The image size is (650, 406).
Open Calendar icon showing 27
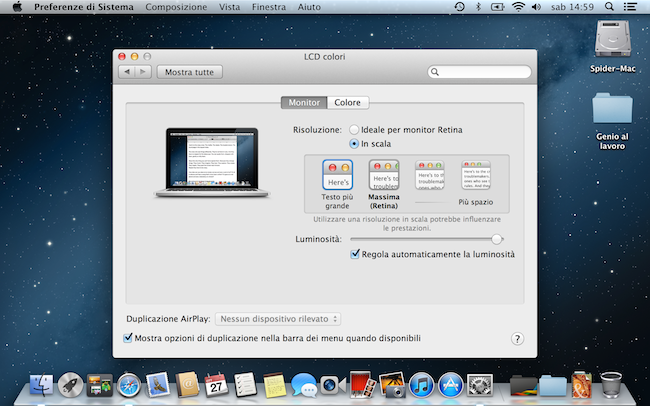(216, 384)
